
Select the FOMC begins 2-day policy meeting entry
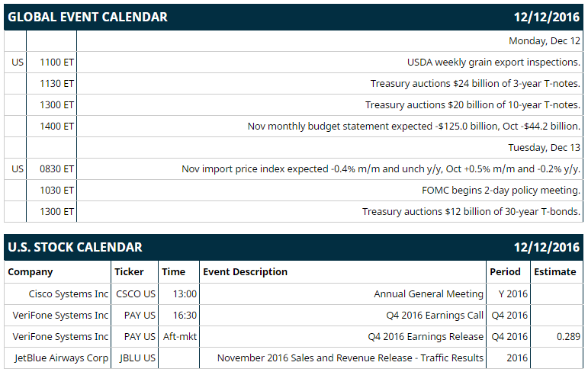[x=501, y=191]
